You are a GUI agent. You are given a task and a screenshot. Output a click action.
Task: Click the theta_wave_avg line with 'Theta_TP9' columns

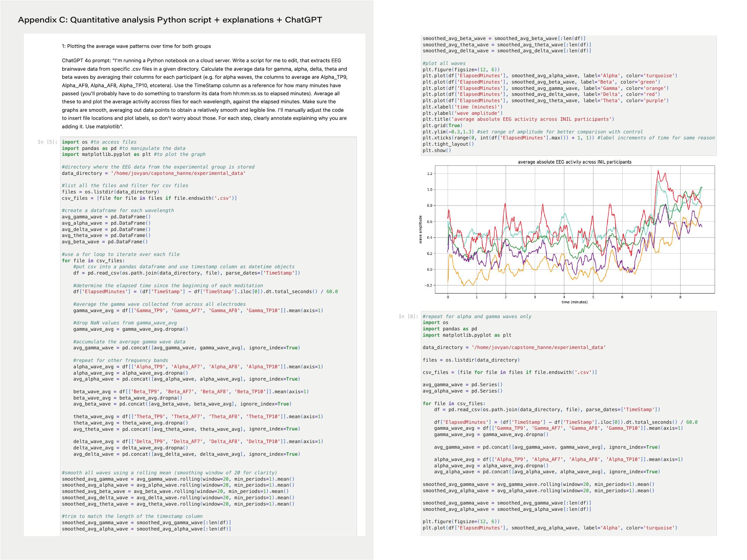198,416
